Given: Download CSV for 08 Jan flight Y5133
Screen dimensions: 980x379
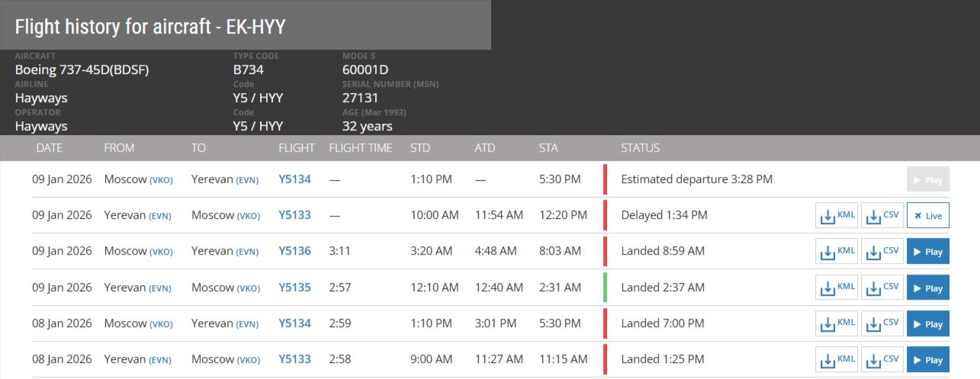Looking at the screenshot, I should coord(882,360).
